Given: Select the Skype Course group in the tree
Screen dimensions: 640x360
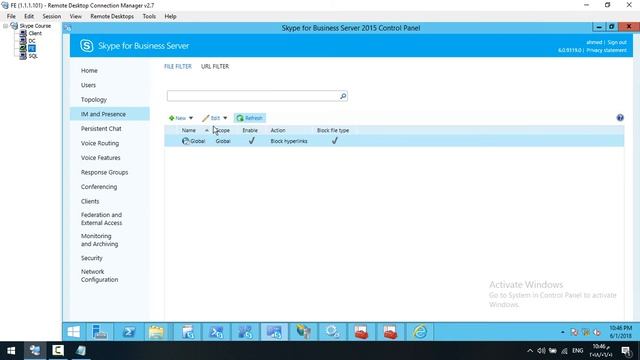Looking at the screenshot, I should pos(35,26).
